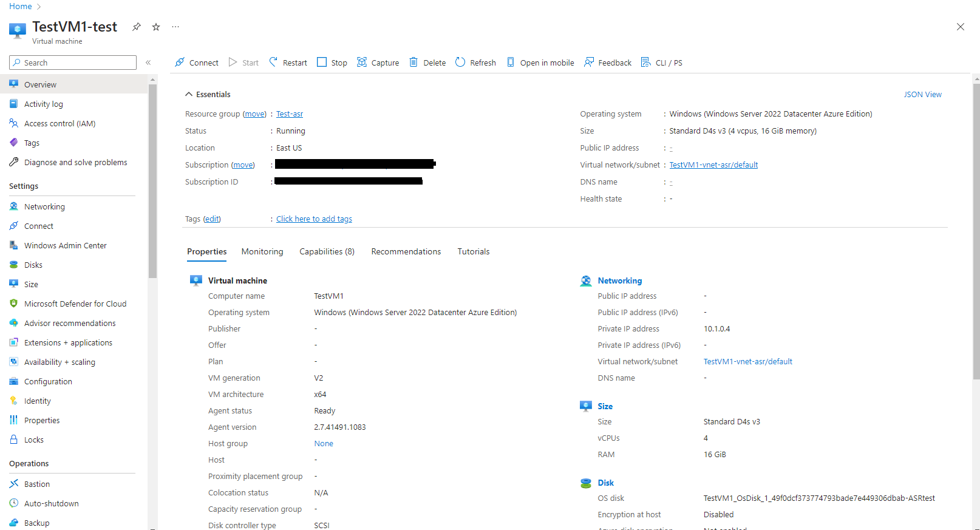Image resolution: width=980 pixels, height=530 pixels.
Task: Collapse the Essentials section
Action: coord(208,94)
